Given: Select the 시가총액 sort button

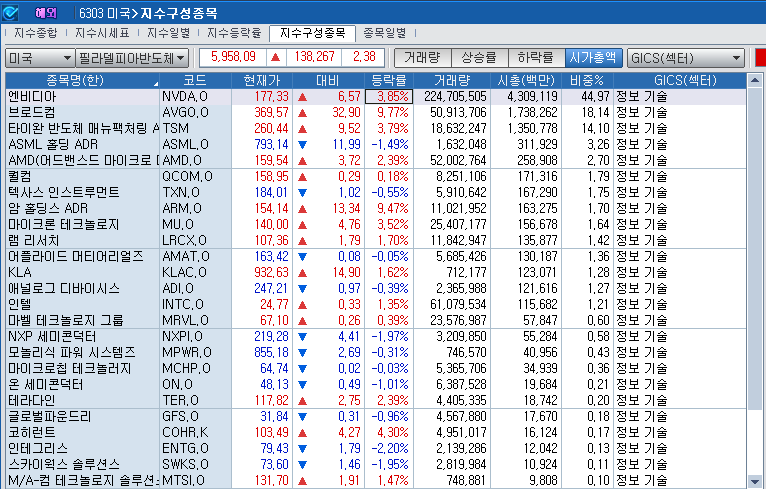Looking at the screenshot, I should (593, 58).
